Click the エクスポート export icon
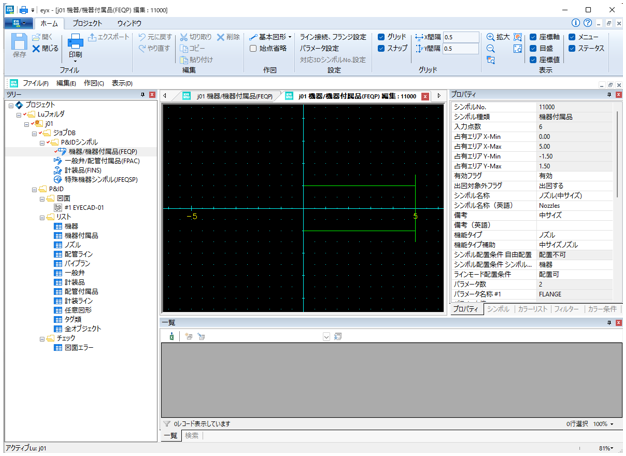The height and width of the screenshot is (456, 626). pyautogui.click(x=92, y=37)
